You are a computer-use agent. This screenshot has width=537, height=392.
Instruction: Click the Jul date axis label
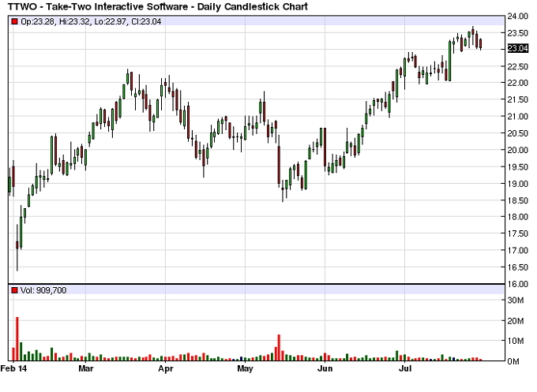[x=405, y=368]
